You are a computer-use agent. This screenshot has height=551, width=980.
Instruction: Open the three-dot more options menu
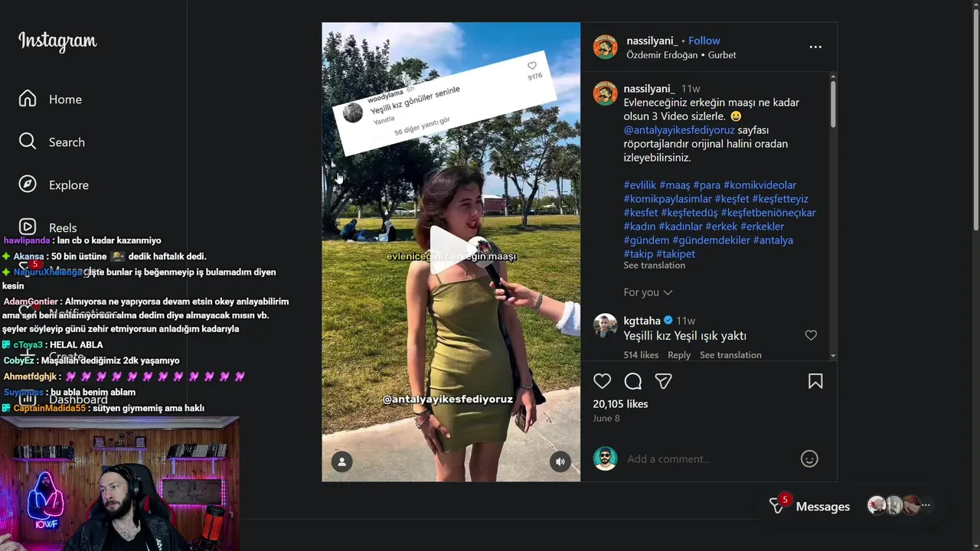[x=815, y=47]
